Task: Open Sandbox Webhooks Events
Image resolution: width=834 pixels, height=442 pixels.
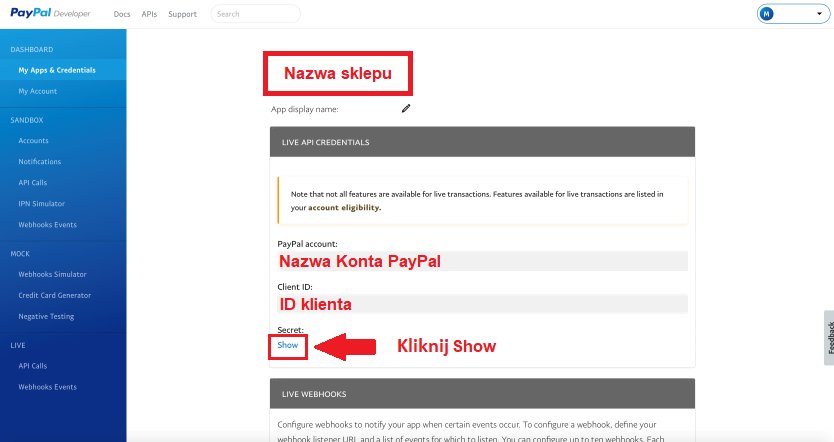Action: click(x=47, y=225)
